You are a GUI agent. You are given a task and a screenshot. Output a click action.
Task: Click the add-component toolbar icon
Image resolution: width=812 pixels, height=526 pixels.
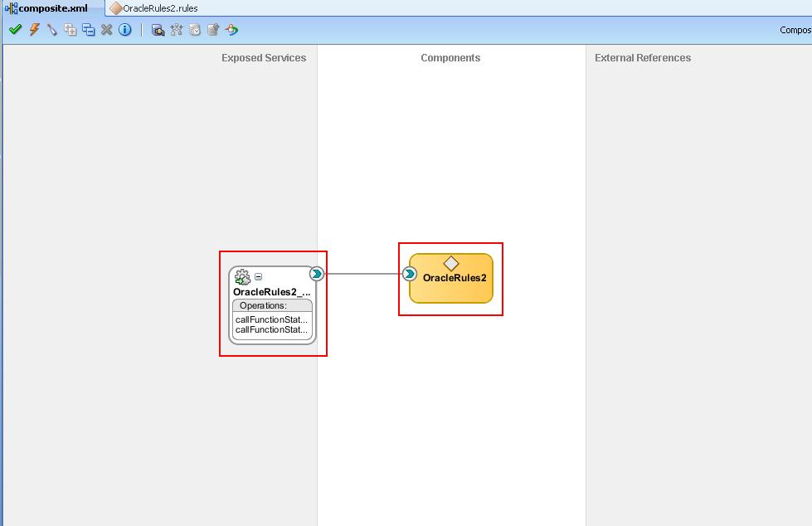click(x=71, y=29)
